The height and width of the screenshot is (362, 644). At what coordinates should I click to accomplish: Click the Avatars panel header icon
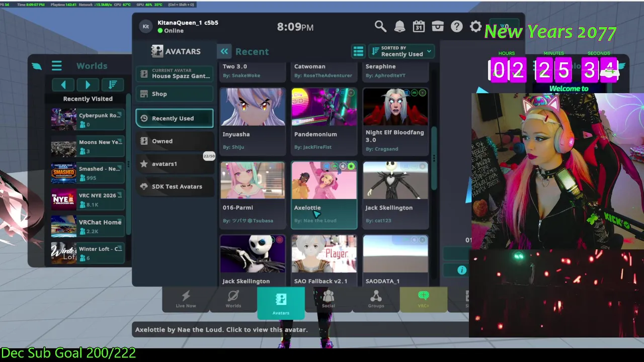coord(157,51)
